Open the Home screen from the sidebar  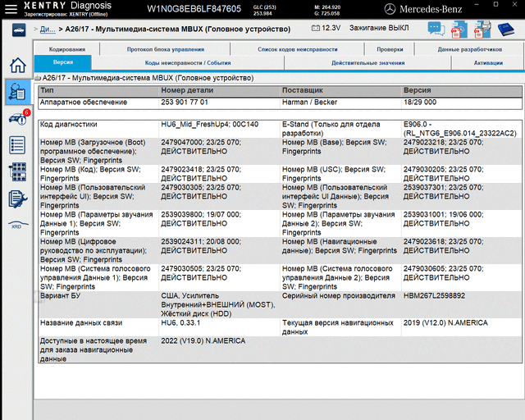click(x=16, y=66)
